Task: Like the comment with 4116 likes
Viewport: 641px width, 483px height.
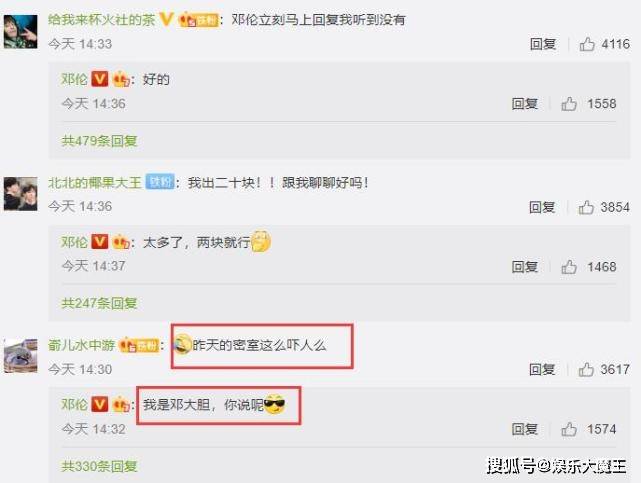Action: (587, 44)
